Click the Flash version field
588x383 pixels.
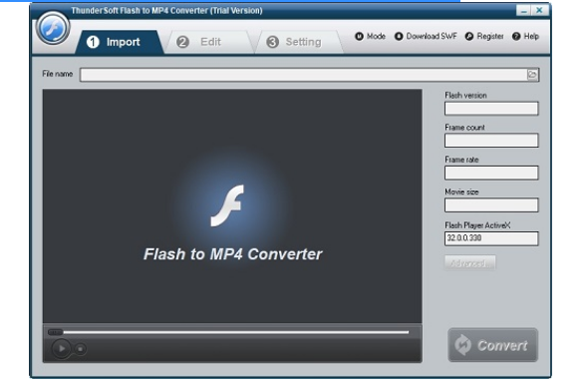(x=491, y=109)
